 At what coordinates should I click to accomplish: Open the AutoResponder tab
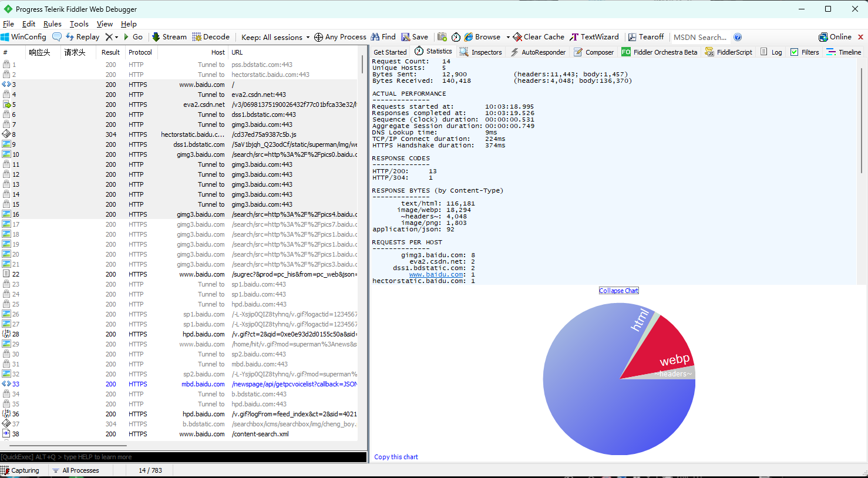(538, 52)
